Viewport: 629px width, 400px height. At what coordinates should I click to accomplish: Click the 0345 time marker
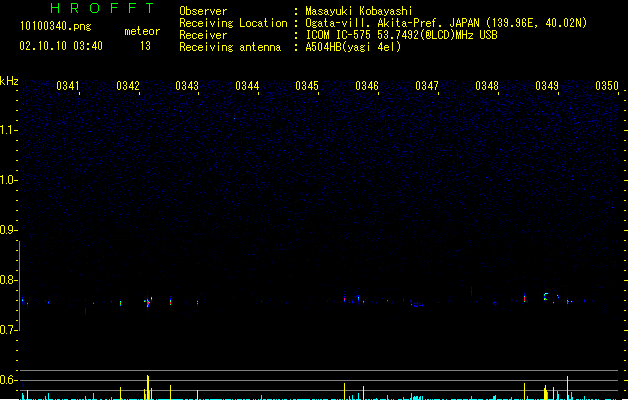pos(307,86)
